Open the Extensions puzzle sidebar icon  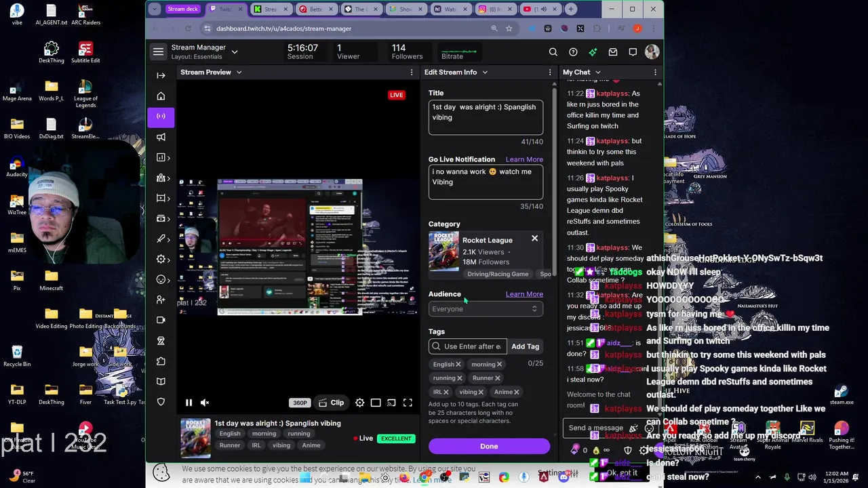point(161,361)
